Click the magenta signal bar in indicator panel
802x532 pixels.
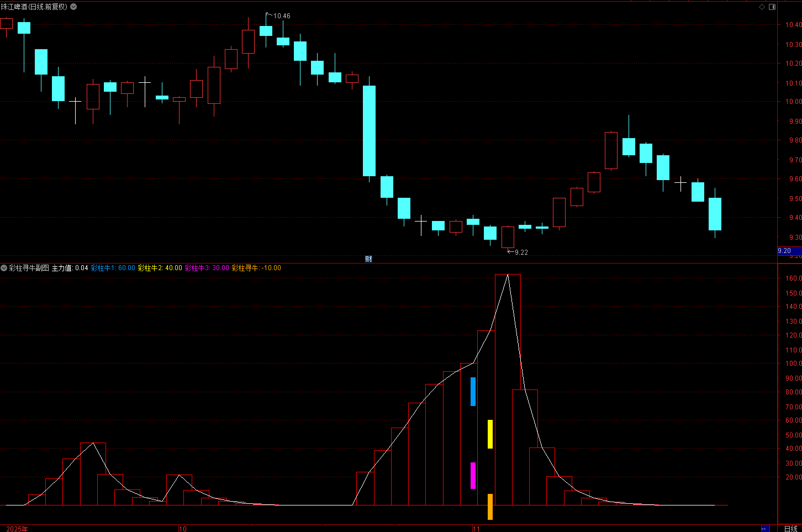coord(473,476)
